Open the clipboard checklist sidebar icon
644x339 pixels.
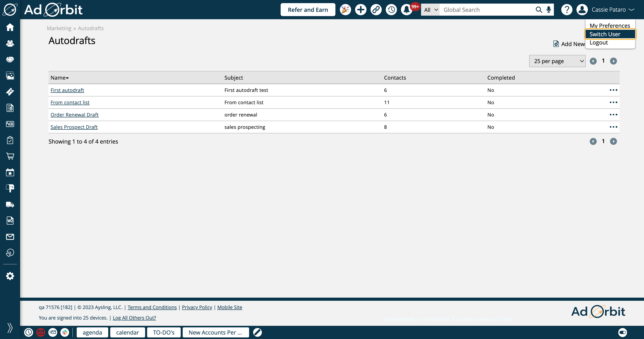click(10, 140)
